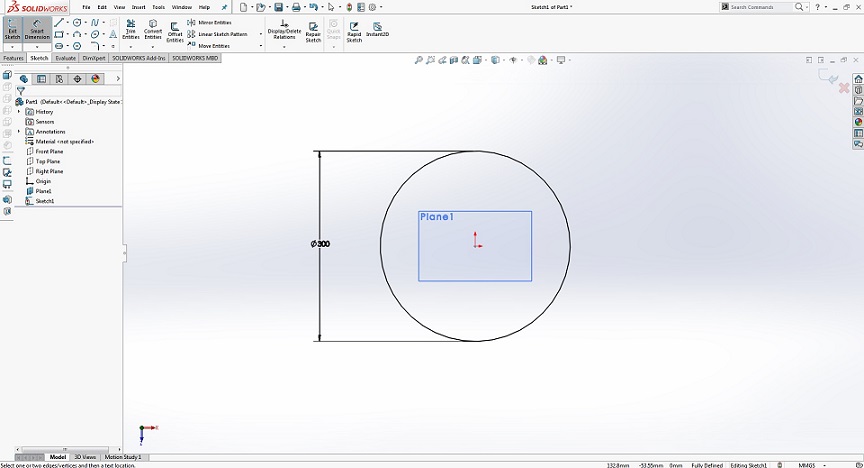Viewport: 864px width, 468px height.
Task: Click the Motion Study 1 tab
Action: pyautogui.click(x=122, y=457)
